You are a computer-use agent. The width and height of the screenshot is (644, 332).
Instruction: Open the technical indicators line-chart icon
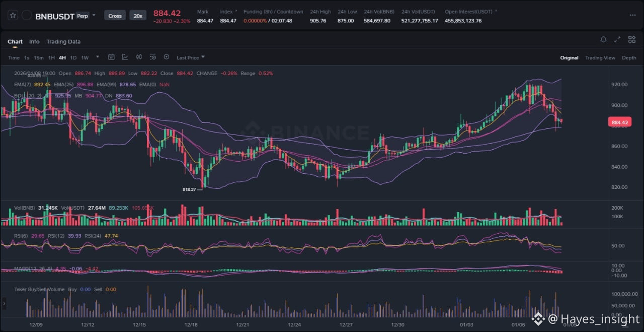click(x=125, y=57)
